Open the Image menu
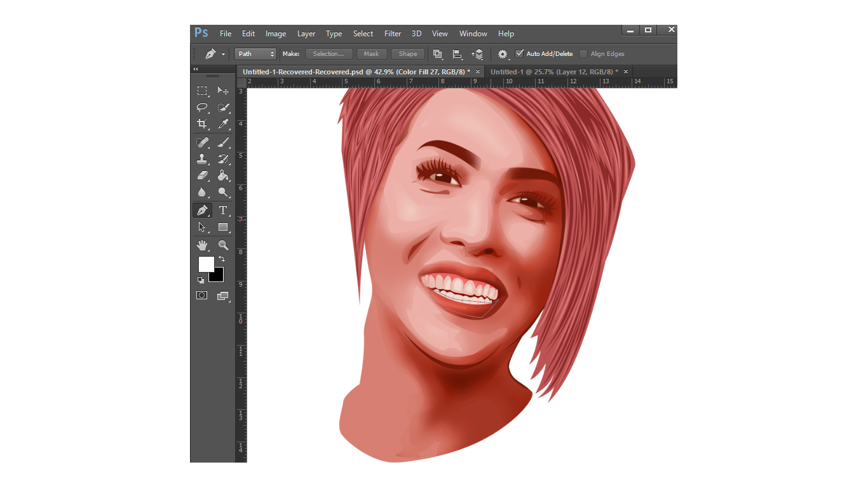This screenshot has width=868, height=488. 276,34
